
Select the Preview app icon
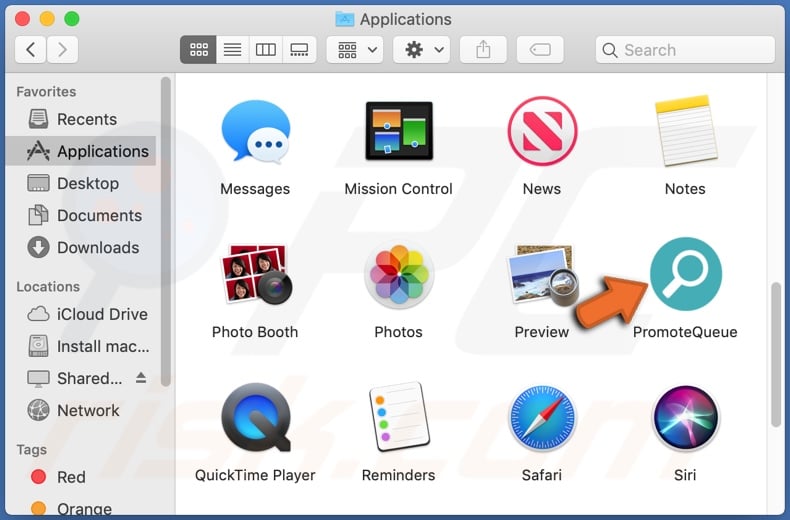coord(542,275)
